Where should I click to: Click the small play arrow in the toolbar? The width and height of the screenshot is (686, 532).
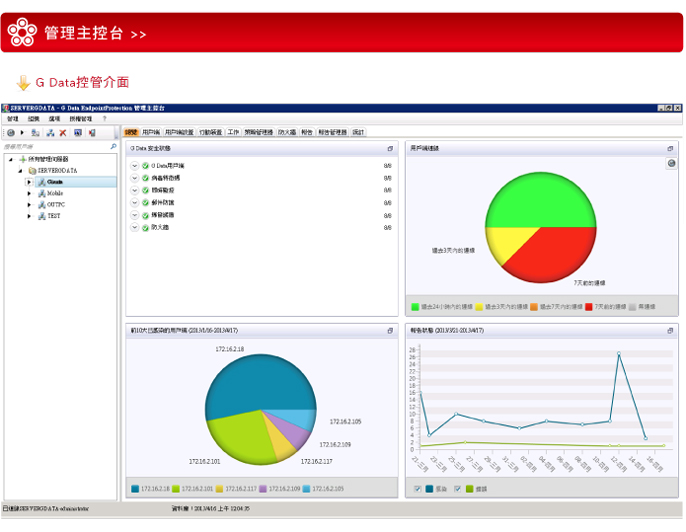[22, 133]
